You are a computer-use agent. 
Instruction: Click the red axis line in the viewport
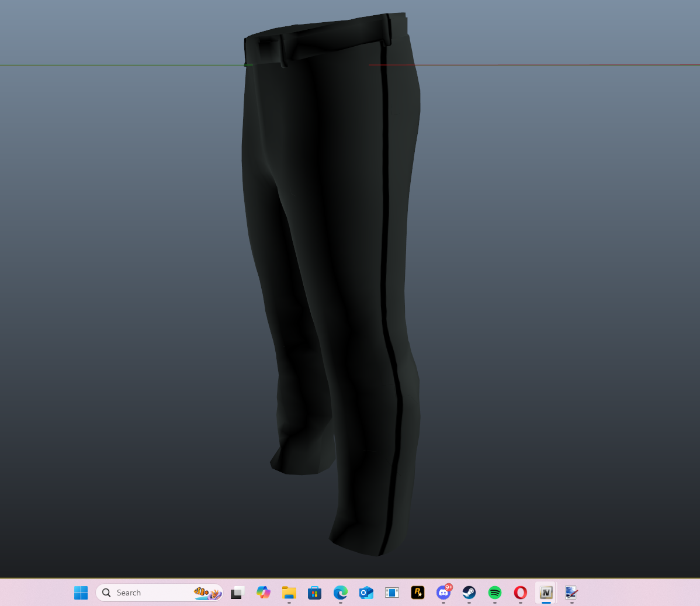click(x=555, y=65)
